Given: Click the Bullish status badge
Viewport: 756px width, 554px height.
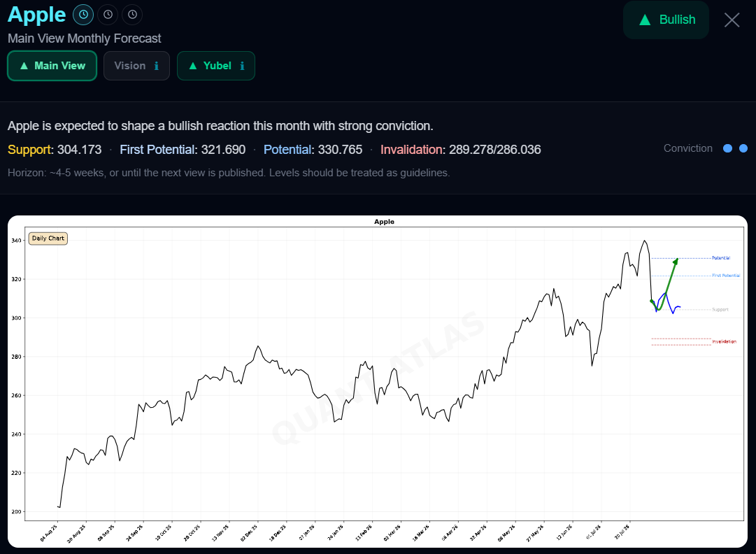Looking at the screenshot, I should point(666,20).
